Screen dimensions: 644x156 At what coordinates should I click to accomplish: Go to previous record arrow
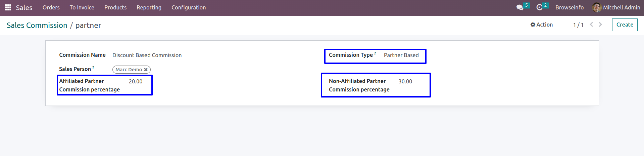(x=591, y=25)
